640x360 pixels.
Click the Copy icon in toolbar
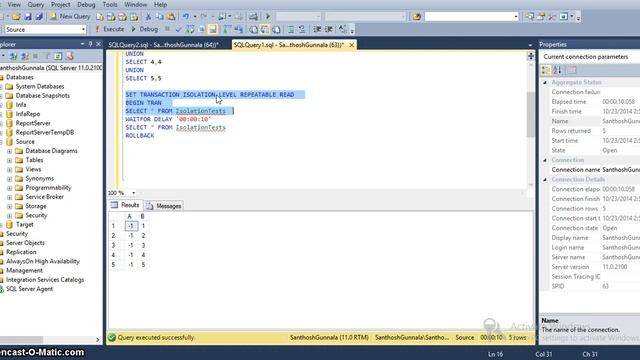point(160,16)
